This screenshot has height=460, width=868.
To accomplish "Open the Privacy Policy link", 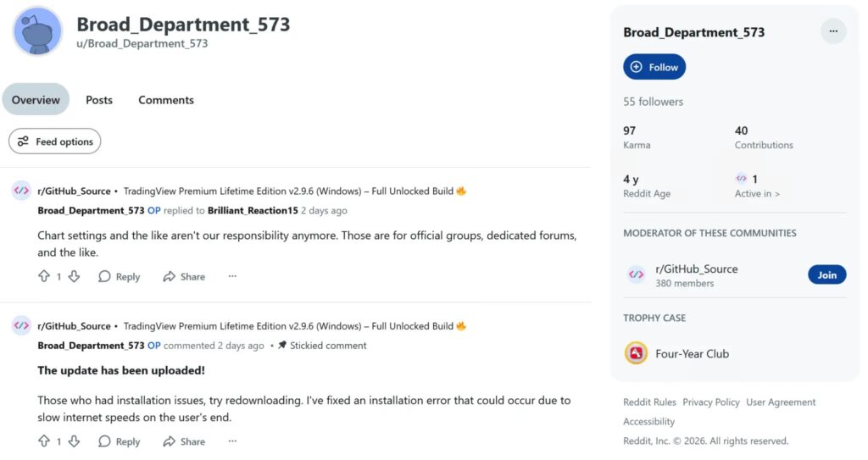I will [711, 402].
